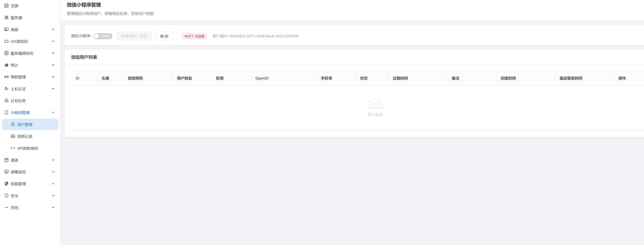Open 屏幕监控 via its monitor icon
This screenshot has height=245, width=644.
point(6,172)
